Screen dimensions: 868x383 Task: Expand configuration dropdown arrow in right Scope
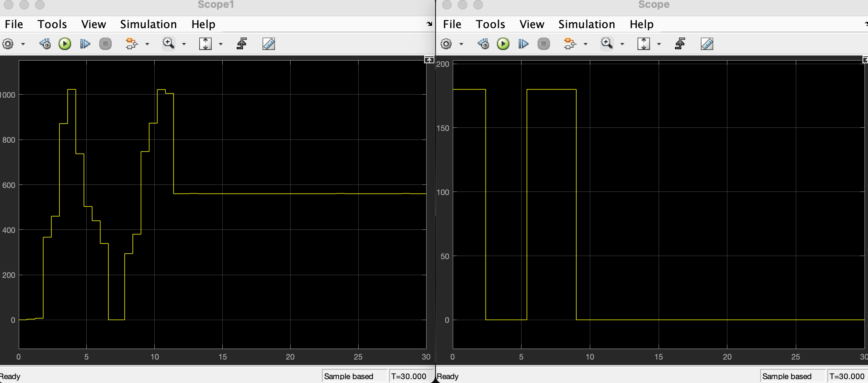coord(461,44)
